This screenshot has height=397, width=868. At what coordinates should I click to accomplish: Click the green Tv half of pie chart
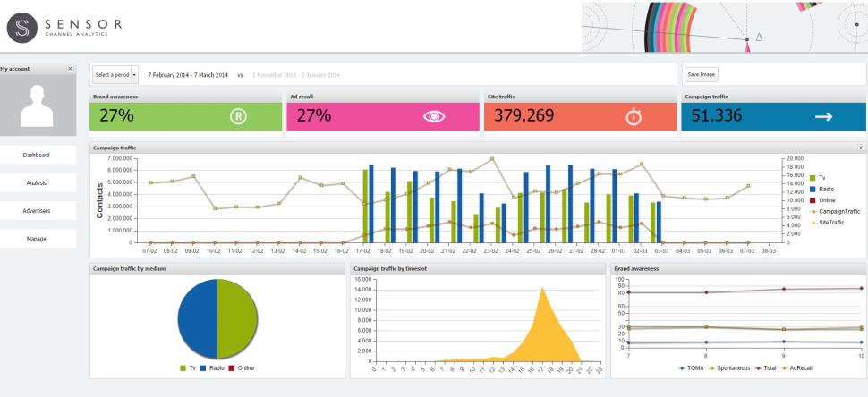tap(237, 319)
